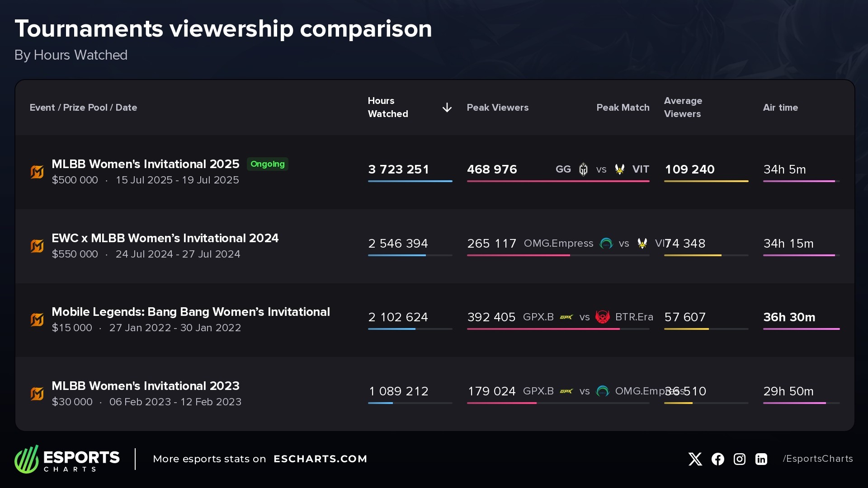This screenshot has height=488, width=868.
Task: Sort by Peak Viewers column header
Action: click(x=497, y=108)
